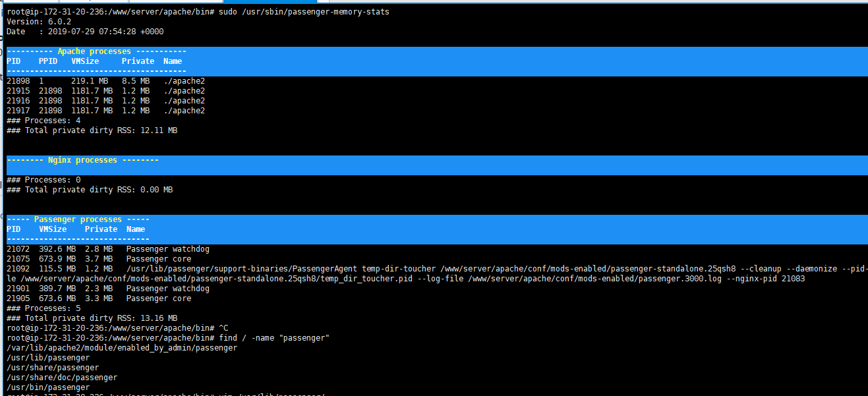Click the 1181.7 MB value in row 21916
868x396 pixels.
tap(92, 101)
